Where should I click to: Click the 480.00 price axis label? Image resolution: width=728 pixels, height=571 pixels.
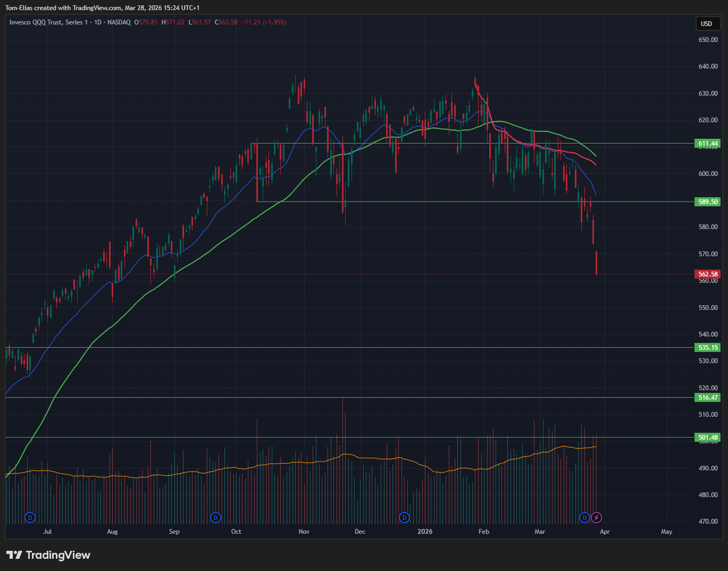click(708, 495)
